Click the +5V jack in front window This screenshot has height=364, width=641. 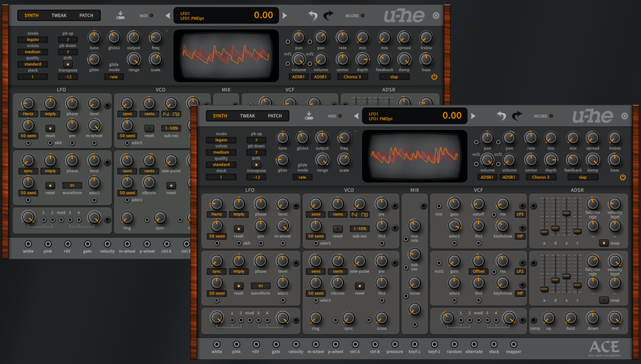(x=256, y=345)
